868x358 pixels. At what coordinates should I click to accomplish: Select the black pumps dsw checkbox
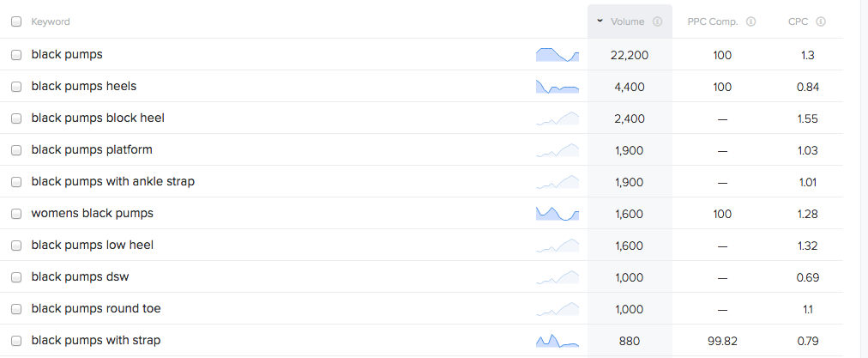(x=16, y=277)
